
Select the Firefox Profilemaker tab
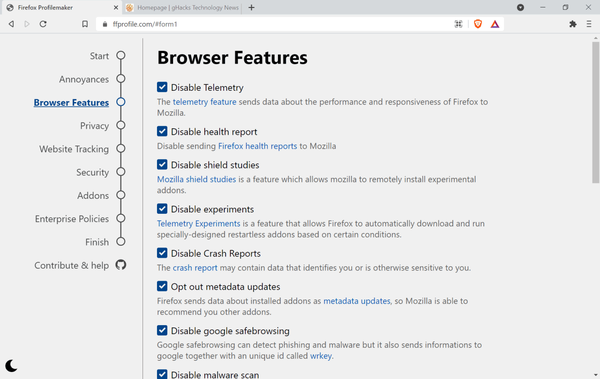(61, 7)
